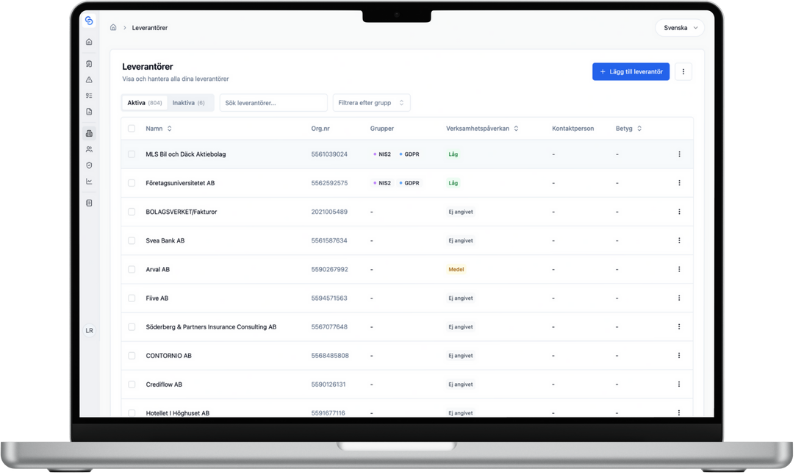Click org number 5568485808
Image resolution: width=794 pixels, height=473 pixels.
click(x=330, y=356)
